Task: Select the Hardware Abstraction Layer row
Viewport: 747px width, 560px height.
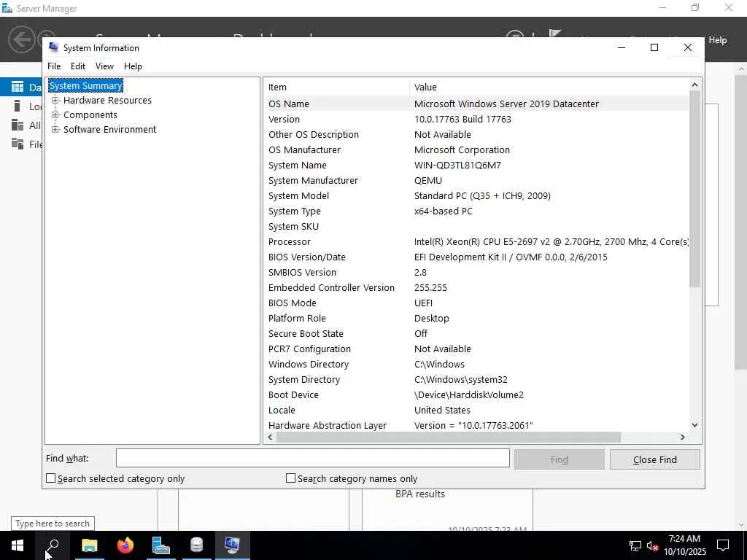Action: tap(477, 425)
